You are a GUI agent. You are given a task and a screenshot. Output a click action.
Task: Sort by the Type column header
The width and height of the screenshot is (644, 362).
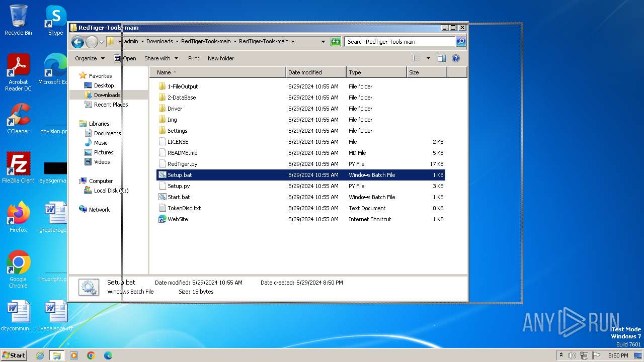376,72
